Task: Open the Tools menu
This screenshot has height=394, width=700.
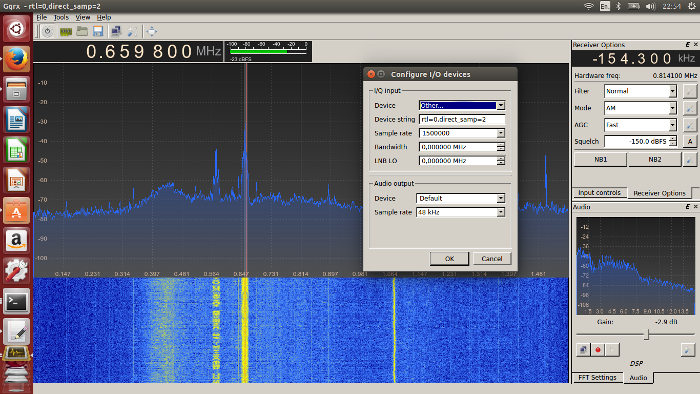Action: [x=61, y=17]
